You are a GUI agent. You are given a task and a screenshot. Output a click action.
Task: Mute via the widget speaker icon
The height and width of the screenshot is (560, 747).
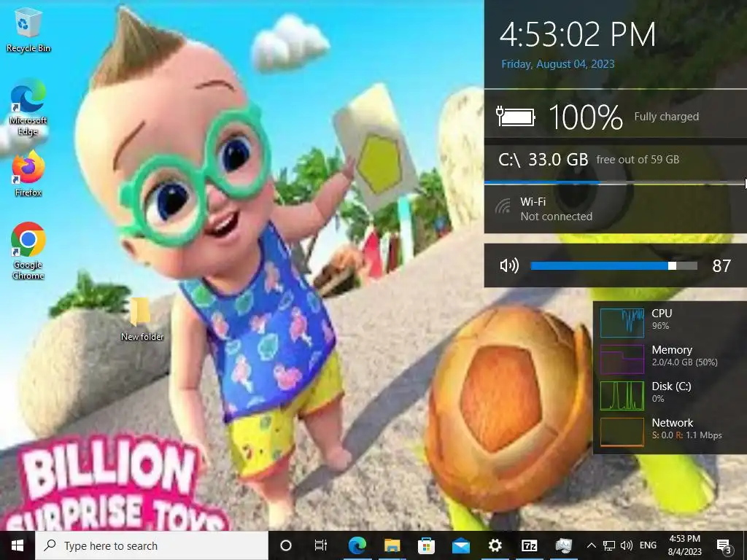tap(509, 265)
